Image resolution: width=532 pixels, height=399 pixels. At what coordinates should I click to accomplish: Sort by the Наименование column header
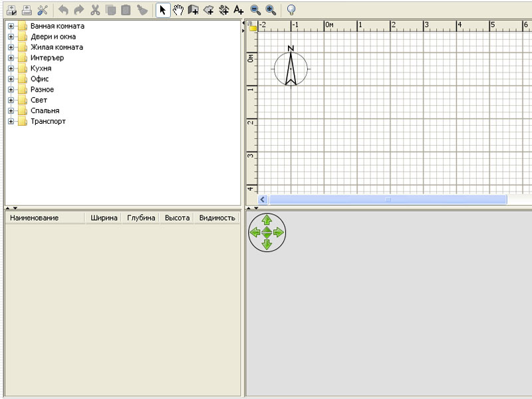click(x=45, y=218)
